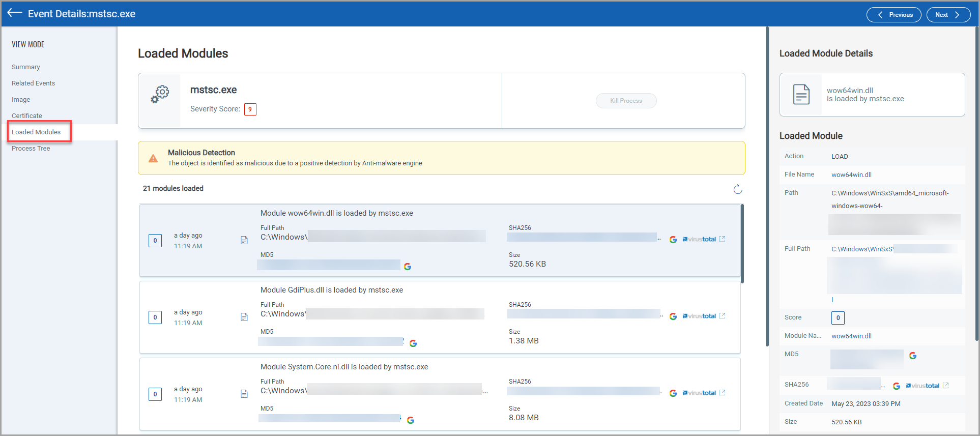Viewport: 980px width, 436px height.
Task: Search wow64win.dll SHA256 on Google
Action: 673,240
